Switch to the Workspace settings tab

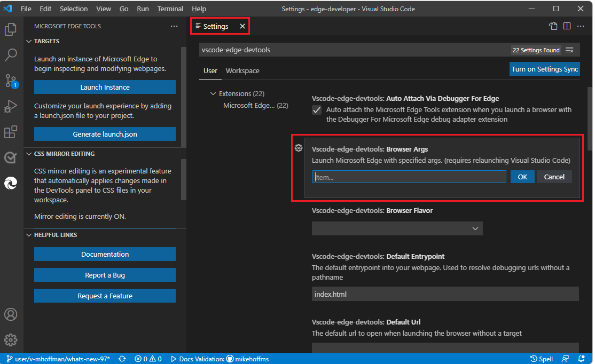[x=242, y=70]
